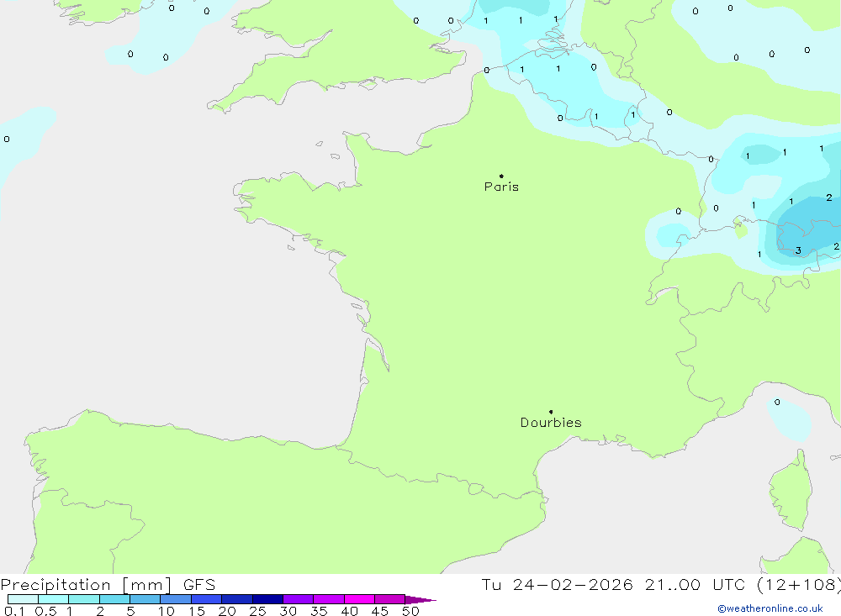The image size is (841, 616).
Task: Select the Dourbies marker dot
Action: (551, 412)
